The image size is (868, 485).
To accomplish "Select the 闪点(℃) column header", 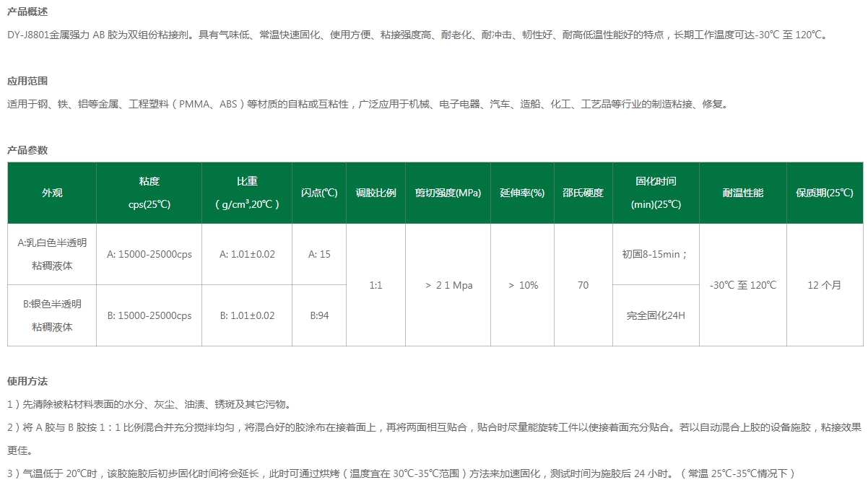I will click(319, 193).
